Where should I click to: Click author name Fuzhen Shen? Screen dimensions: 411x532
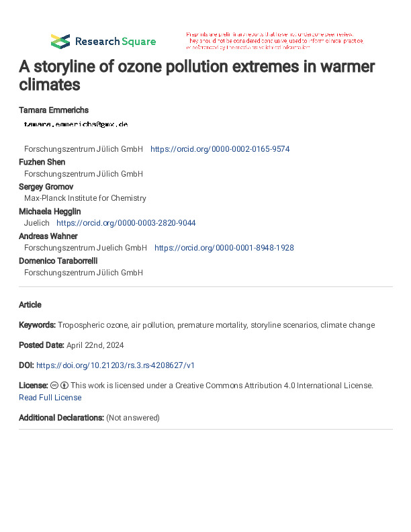tap(42, 162)
